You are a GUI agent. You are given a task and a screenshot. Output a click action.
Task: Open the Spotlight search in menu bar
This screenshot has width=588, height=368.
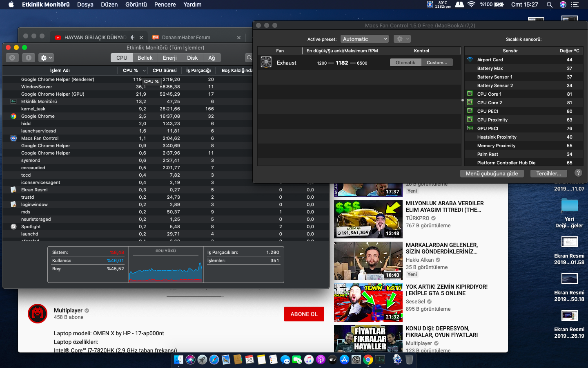[x=550, y=4]
